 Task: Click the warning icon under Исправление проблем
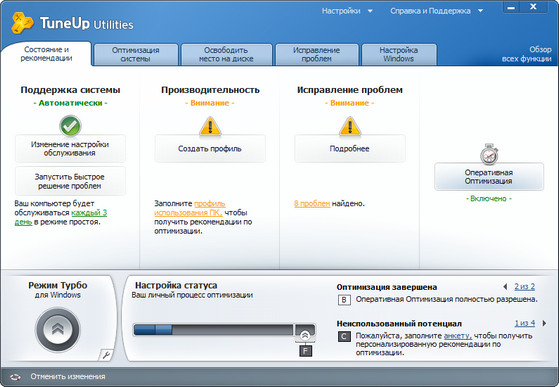point(350,127)
